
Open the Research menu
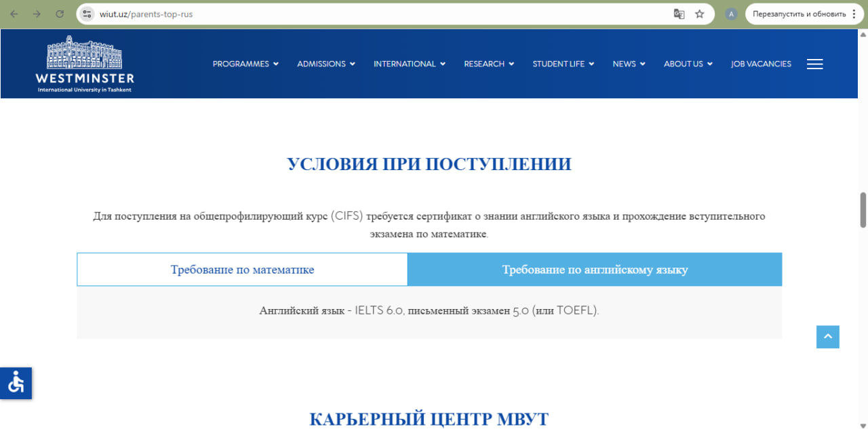point(488,64)
